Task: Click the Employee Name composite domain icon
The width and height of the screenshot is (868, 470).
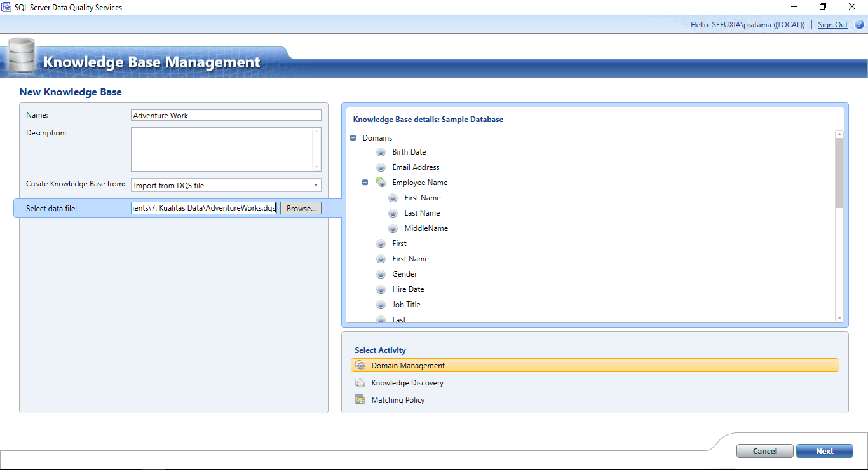Action: [x=381, y=183]
